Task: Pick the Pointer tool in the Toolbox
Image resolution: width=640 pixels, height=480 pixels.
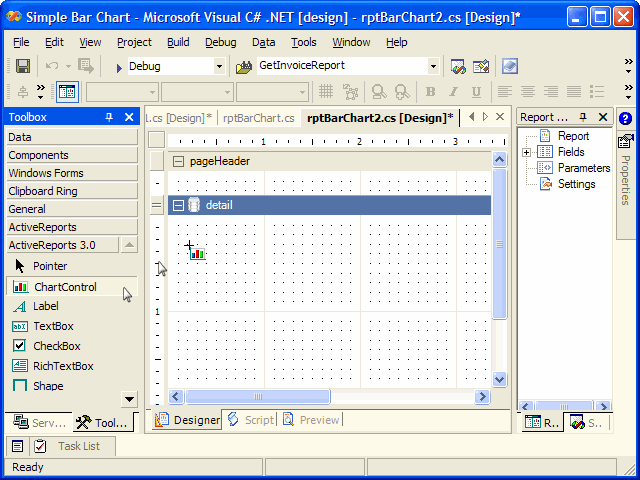Action: (x=50, y=266)
